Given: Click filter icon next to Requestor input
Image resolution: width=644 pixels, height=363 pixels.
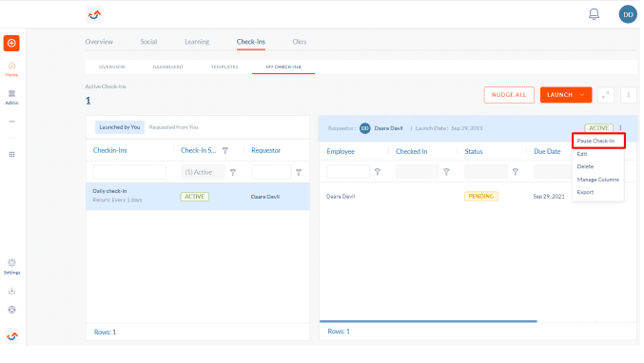Looking at the screenshot, I should (299, 172).
